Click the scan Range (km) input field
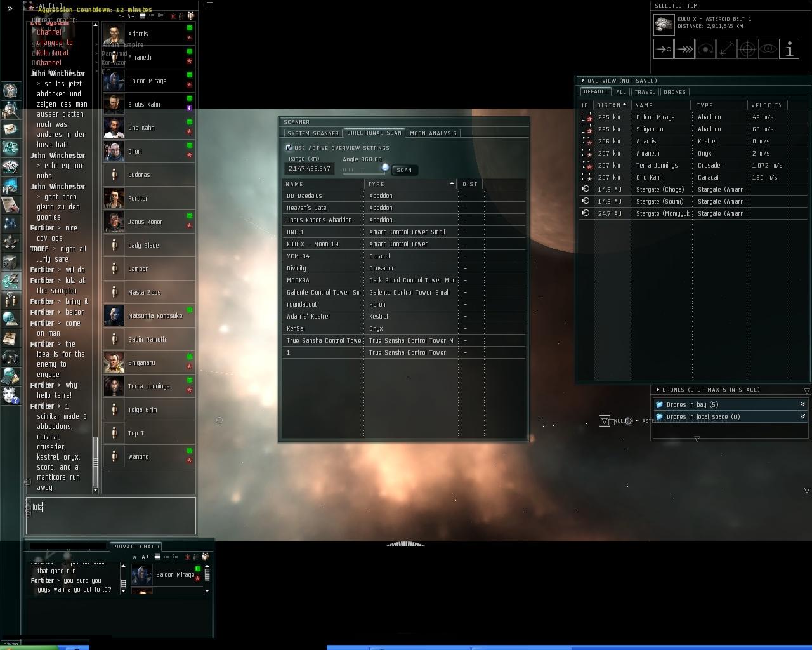The height and width of the screenshot is (650, 812). [309, 169]
